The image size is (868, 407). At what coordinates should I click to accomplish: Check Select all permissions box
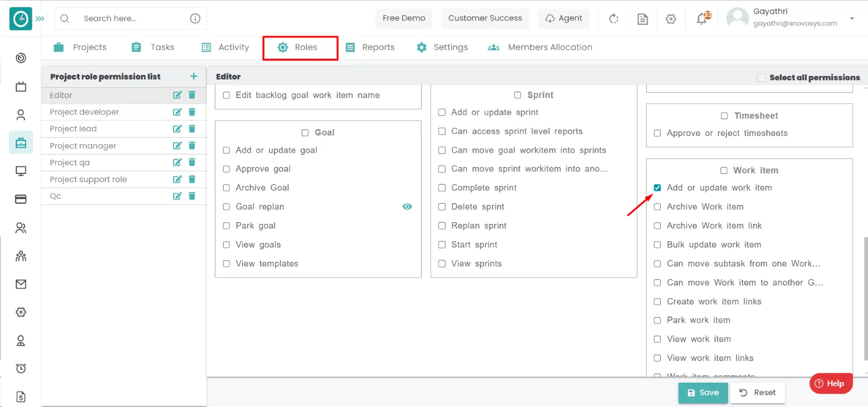point(761,77)
